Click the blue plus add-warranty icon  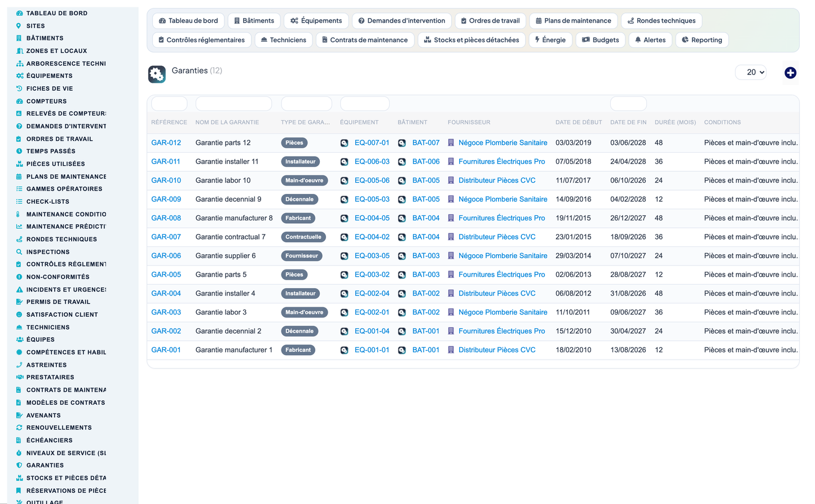point(790,73)
